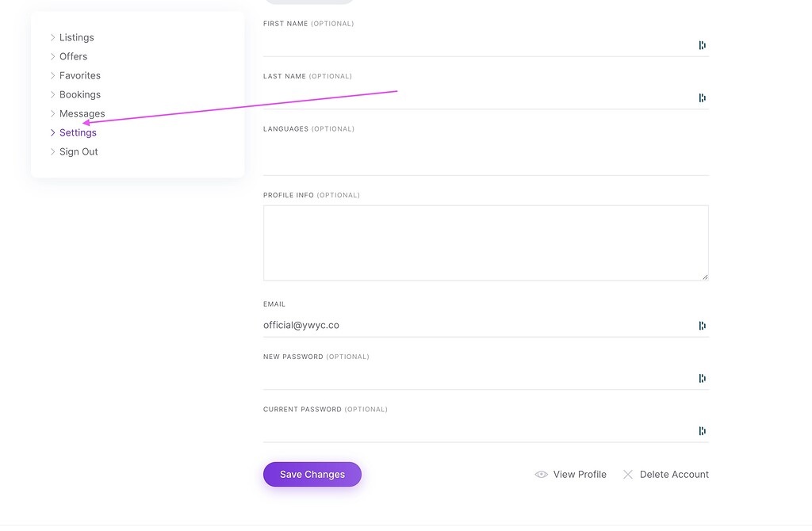Image resolution: width=812 pixels, height=531 pixels.
Task: Open View Profile
Action: coord(580,474)
